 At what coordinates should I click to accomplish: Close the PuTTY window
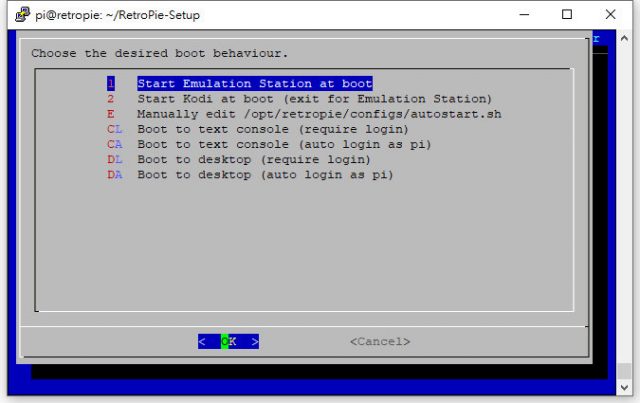(610, 14)
